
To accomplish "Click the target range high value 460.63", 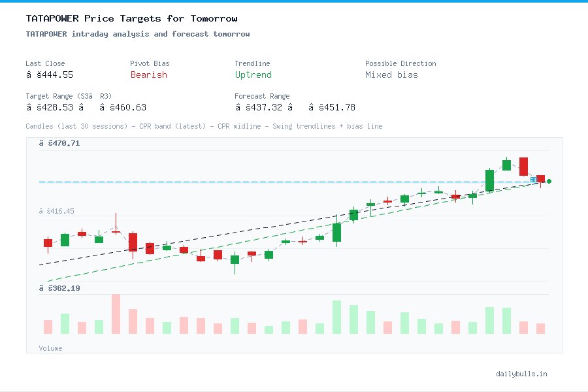I will [128, 107].
